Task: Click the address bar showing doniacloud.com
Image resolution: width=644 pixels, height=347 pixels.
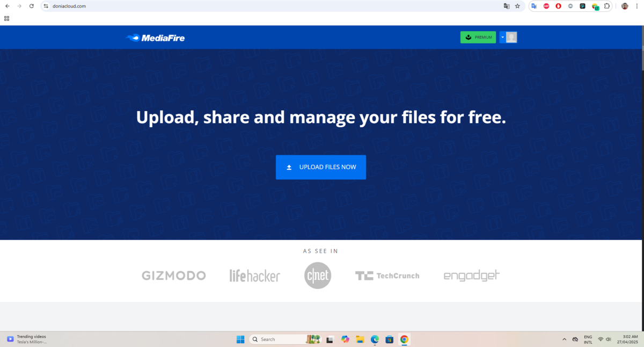Action: pyautogui.click(x=282, y=6)
